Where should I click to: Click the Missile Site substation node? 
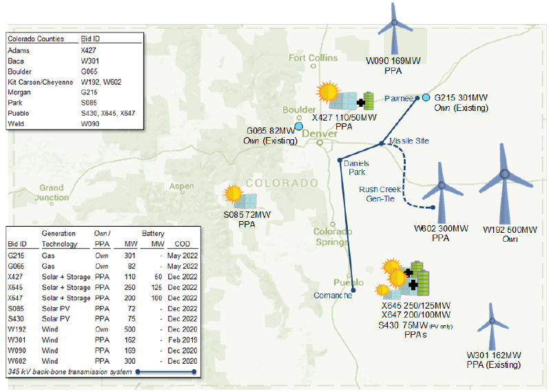coord(382,143)
